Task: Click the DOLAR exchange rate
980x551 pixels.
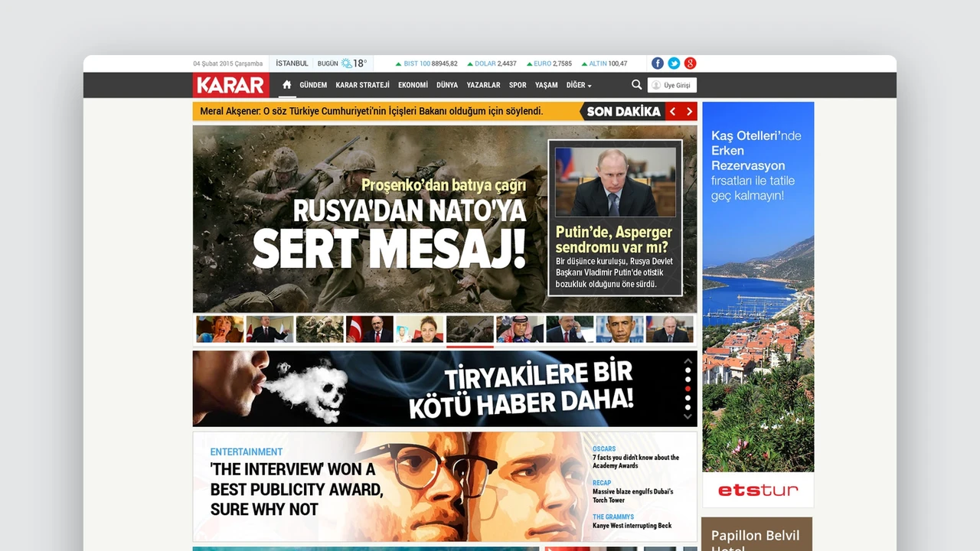Action: (x=491, y=64)
